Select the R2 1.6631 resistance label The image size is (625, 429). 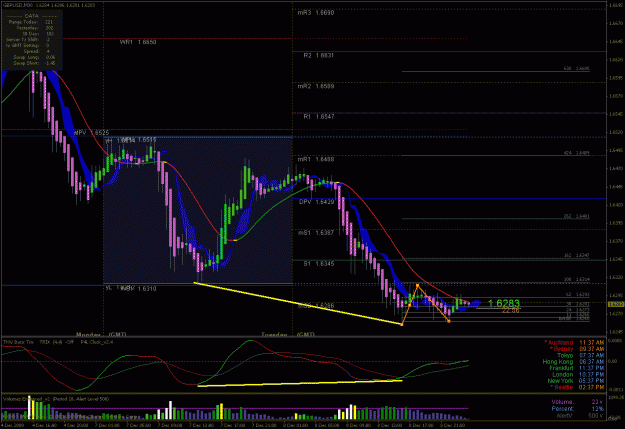point(318,55)
